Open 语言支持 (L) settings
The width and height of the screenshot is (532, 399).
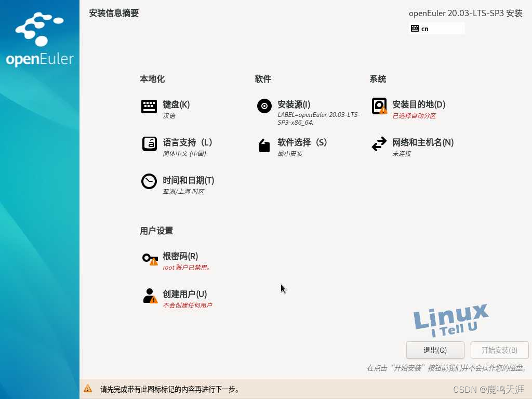[187, 142]
